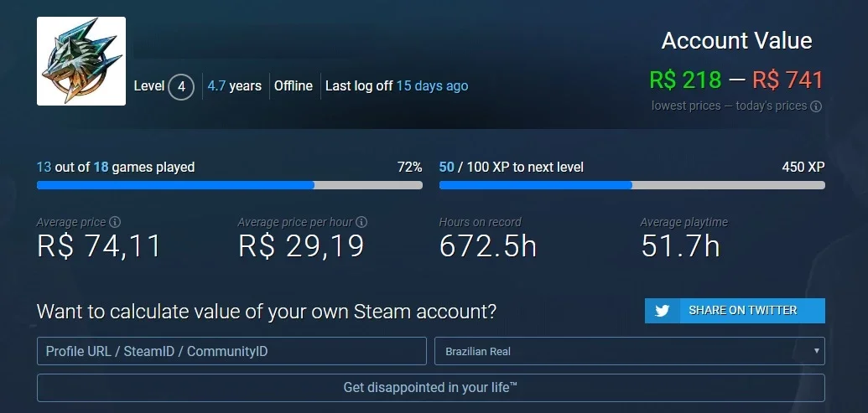Click the R$ 218 lowest account value

point(685,80)
